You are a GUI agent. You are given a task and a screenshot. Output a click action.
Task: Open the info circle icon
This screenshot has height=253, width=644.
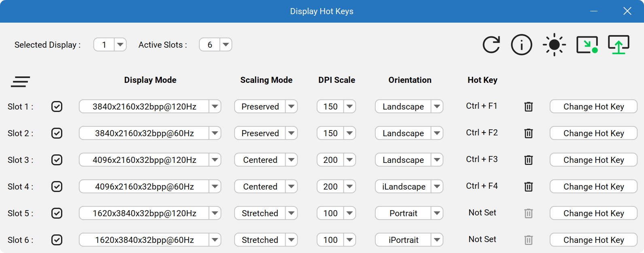coord(521,44)
